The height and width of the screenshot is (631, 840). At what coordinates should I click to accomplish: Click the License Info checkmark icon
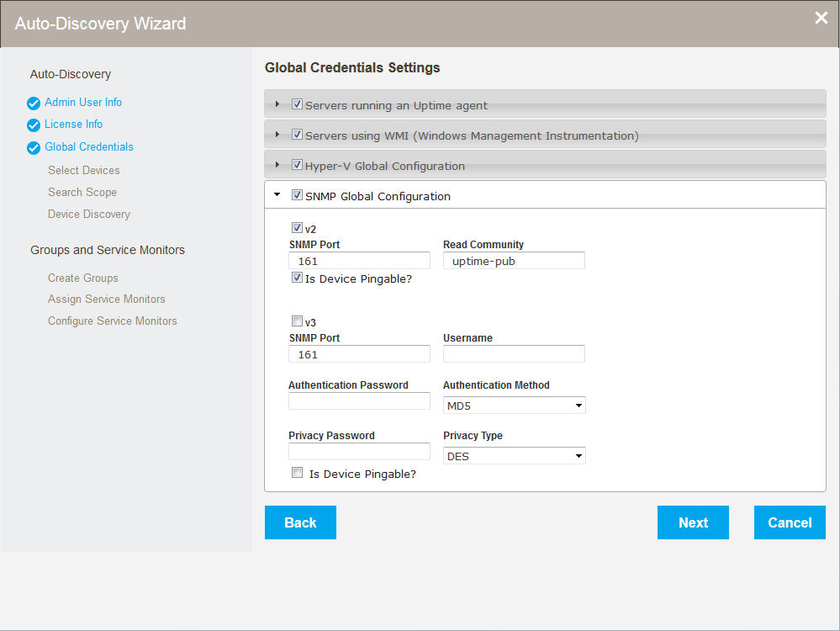[x=34, y=125]
